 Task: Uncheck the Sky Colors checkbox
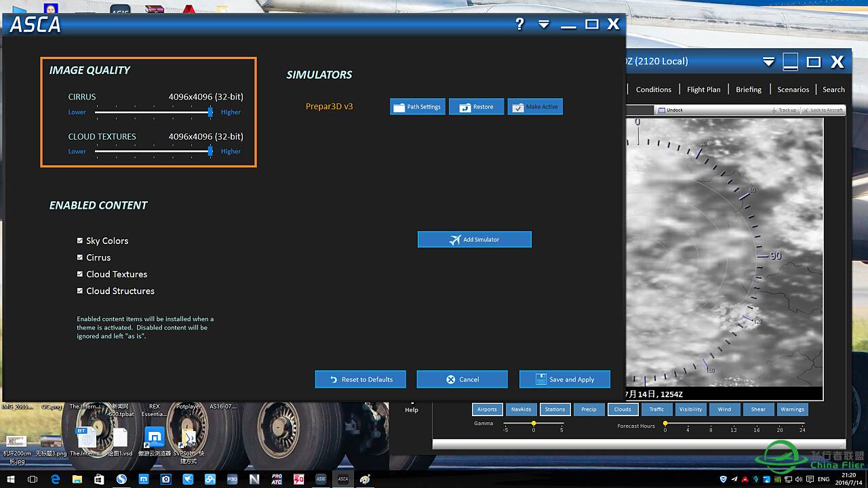click(x=80, y=241)
